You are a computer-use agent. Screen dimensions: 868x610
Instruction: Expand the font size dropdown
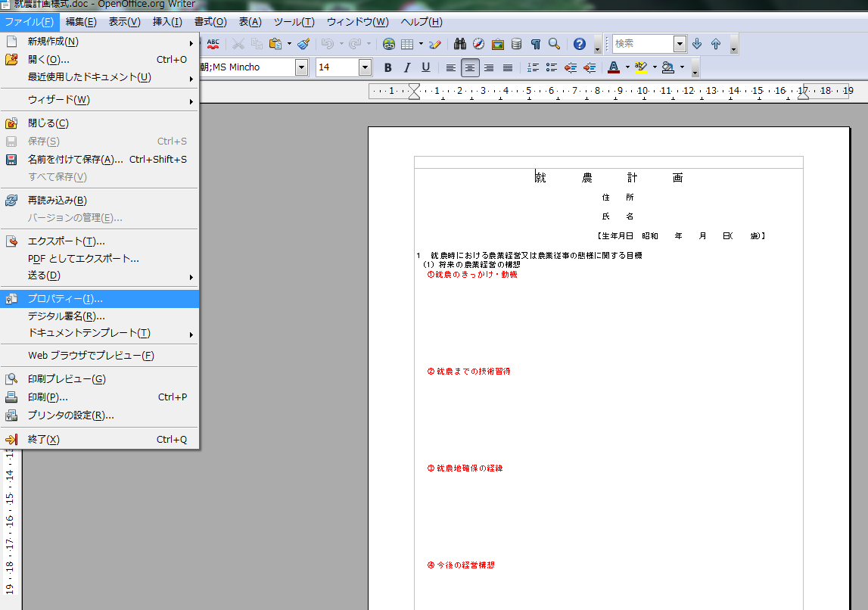coord(365,67)
